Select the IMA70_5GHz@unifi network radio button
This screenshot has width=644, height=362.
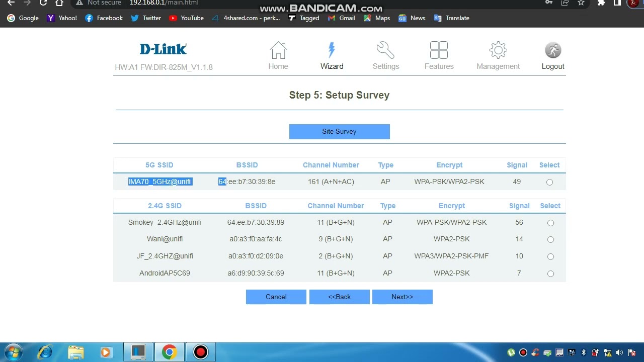549,183
